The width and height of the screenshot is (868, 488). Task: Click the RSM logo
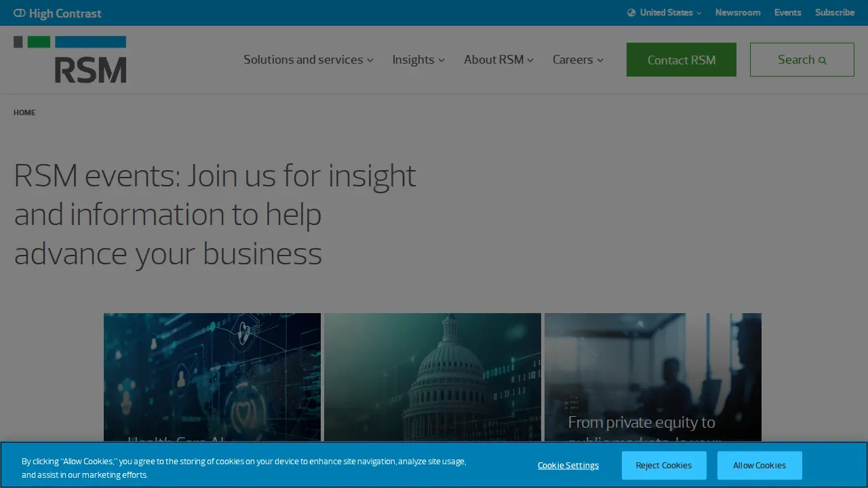tap(70, 60)
